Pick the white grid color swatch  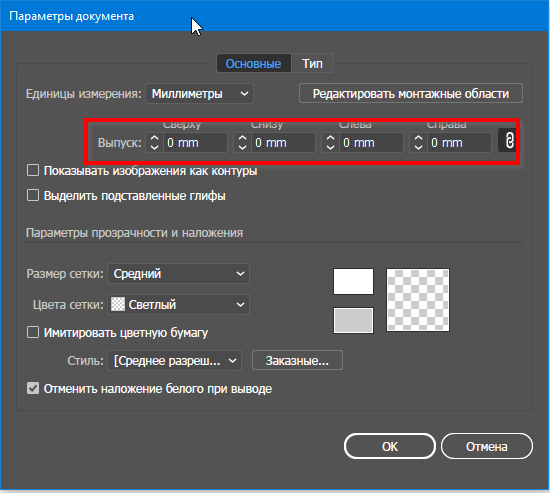[353, 281]
